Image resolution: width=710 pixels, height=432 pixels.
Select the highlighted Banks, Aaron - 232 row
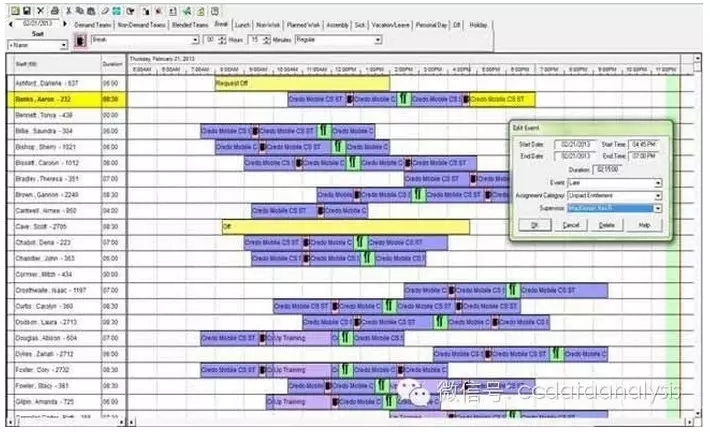coord(67,99)
